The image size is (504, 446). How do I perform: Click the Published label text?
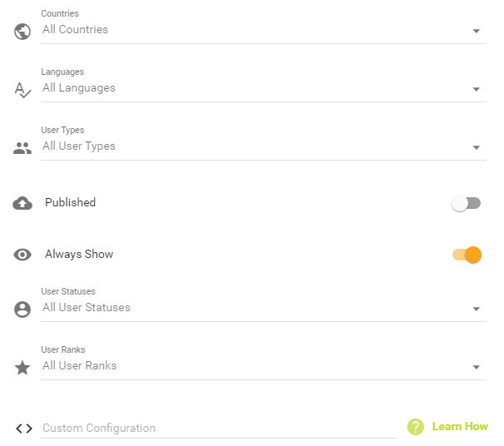coord(71,202)
